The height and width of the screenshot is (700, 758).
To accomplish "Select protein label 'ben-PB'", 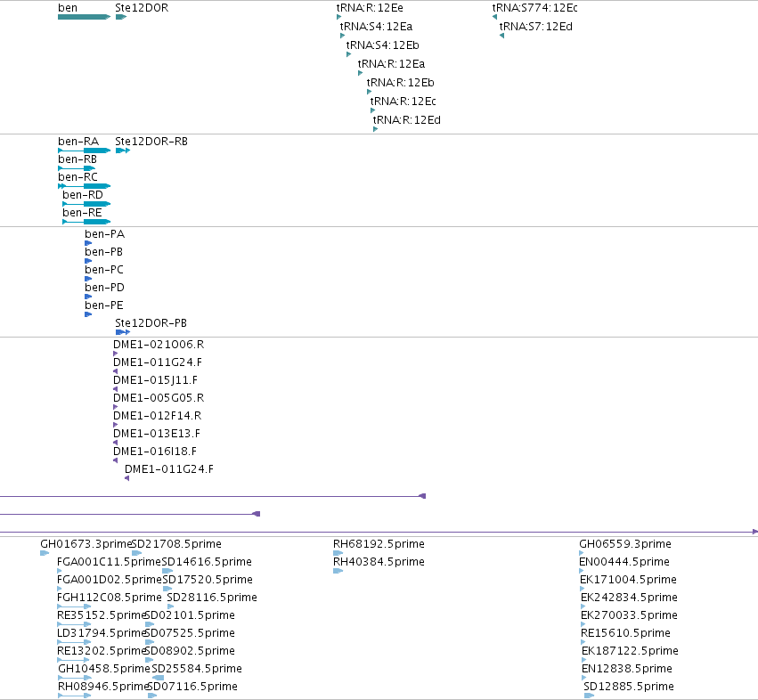I will 104,252.
